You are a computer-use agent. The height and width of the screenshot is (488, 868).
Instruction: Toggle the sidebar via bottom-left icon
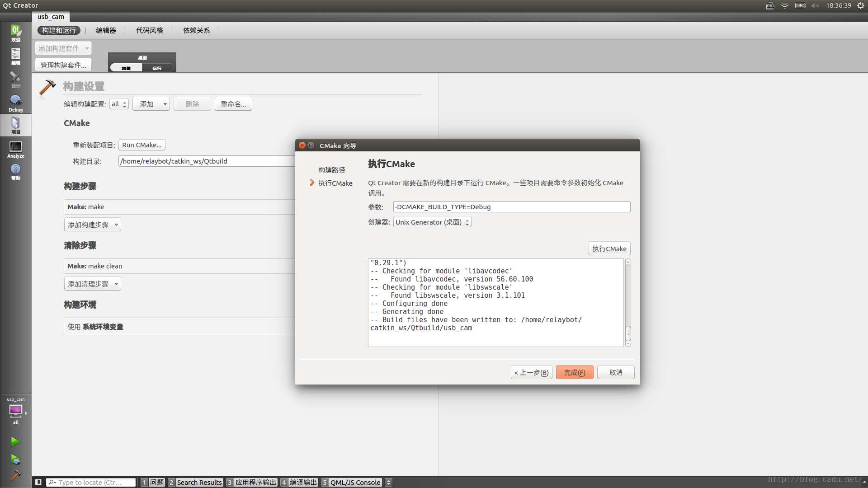coord(38,482)
